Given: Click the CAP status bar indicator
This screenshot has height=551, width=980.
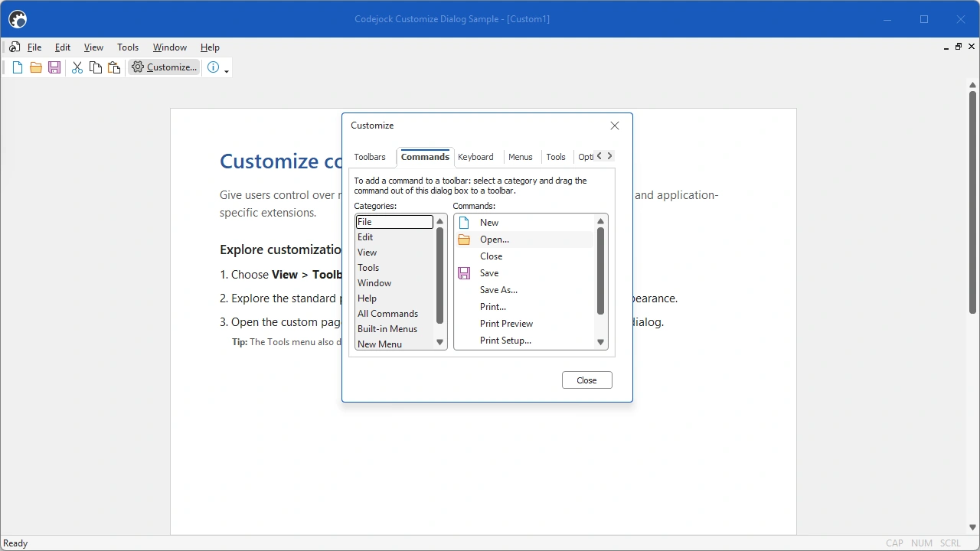Looking at the screenshot, I should point(894,543).
